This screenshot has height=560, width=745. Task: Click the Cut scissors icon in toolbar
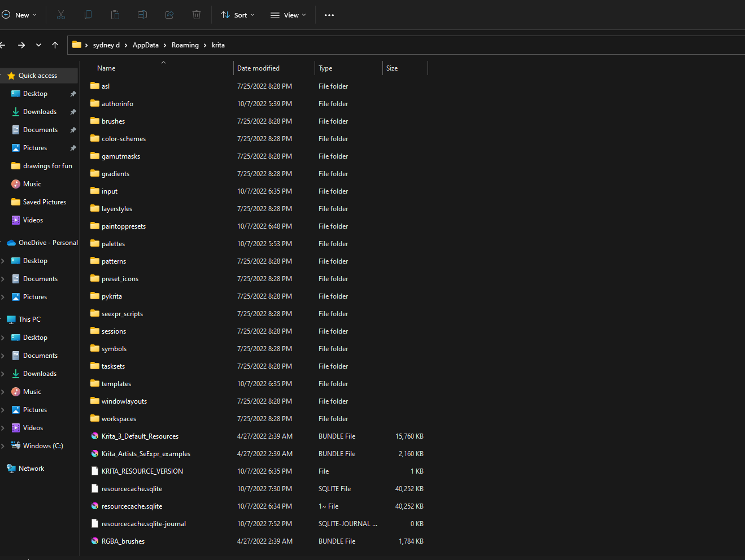(61, 15)
